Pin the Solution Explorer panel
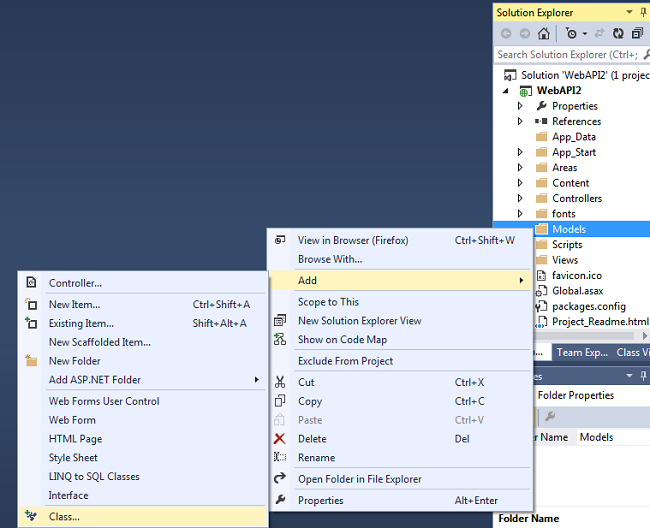 coord(643,12)
